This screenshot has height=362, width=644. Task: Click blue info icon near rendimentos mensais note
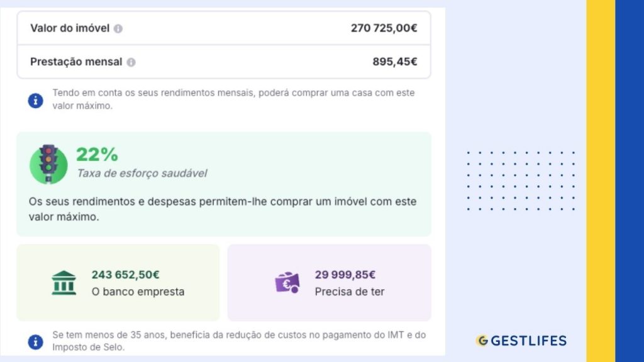point(35,100)
